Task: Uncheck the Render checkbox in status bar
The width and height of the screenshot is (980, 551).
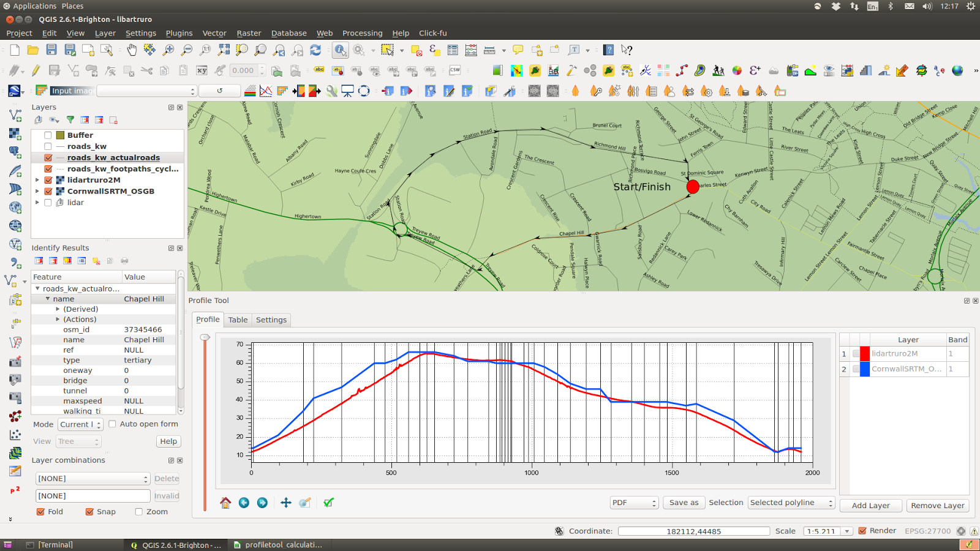Action: 862,531
